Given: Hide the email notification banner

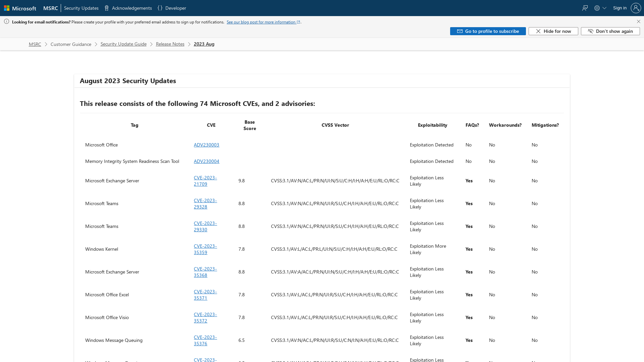Looking at the screenshot, I should [553, 31].
